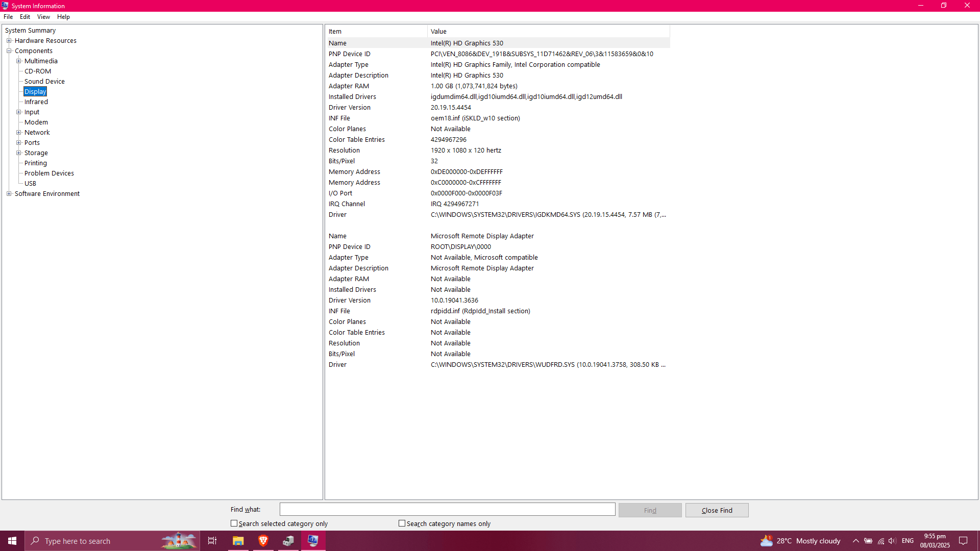Open the clock showing 9:55 pm

tap(935, 541)
